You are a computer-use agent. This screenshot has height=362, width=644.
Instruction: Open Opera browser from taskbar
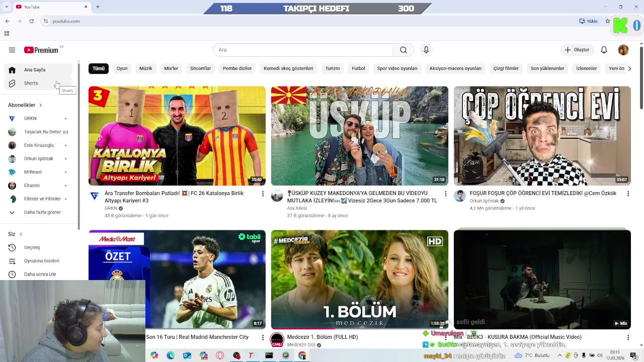point(220,355)
